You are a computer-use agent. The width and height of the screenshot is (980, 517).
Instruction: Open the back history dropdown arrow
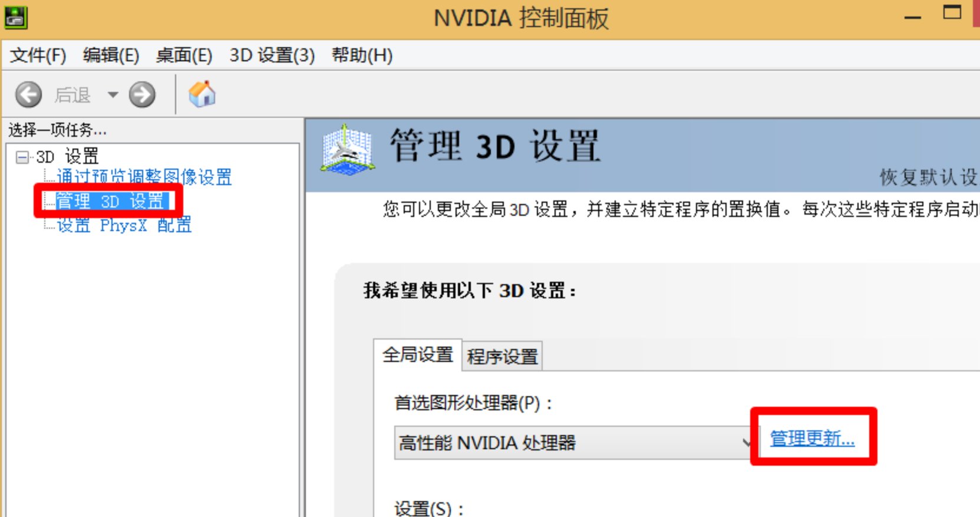113,94
